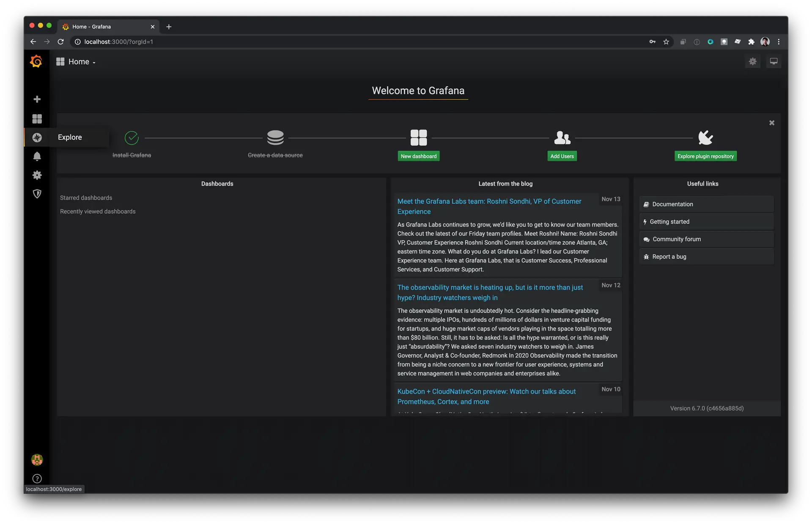Open Server Admin via the shield icon
Screen dimensions: 812x525
[37, 194]
